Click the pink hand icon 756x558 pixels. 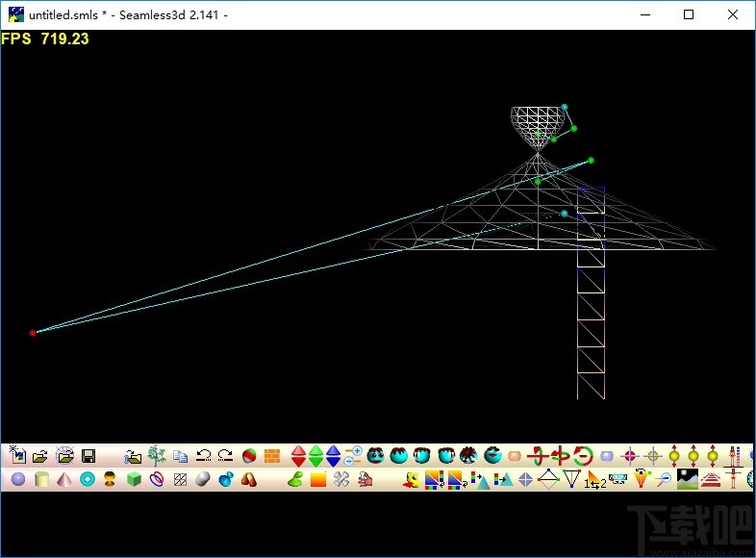click(365, 480)
